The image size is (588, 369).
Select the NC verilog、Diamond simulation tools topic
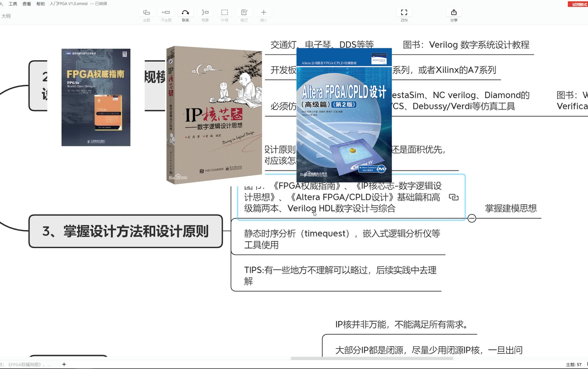460,100
